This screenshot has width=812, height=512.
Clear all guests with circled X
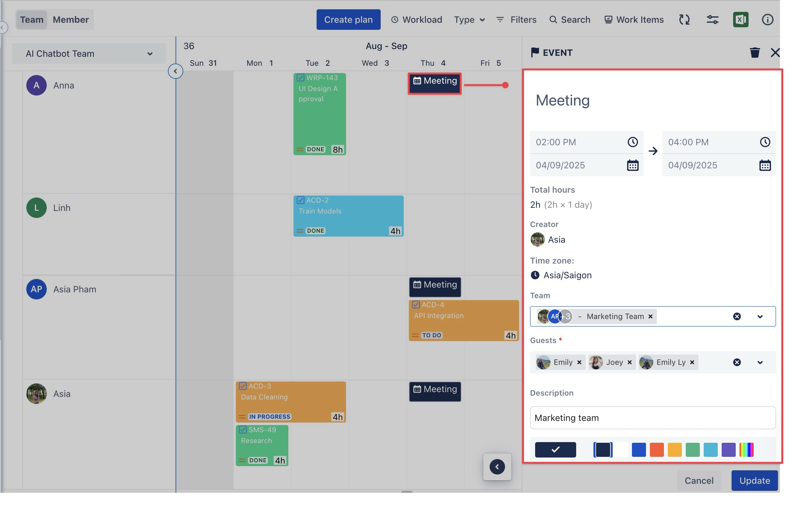(x=737, y=362)
